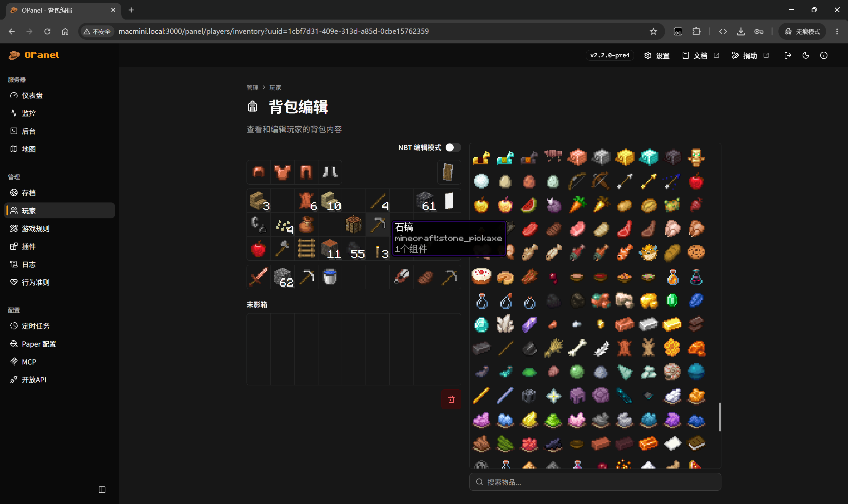
Task: Pick the cake from item palette
Action: pos(481,277)
